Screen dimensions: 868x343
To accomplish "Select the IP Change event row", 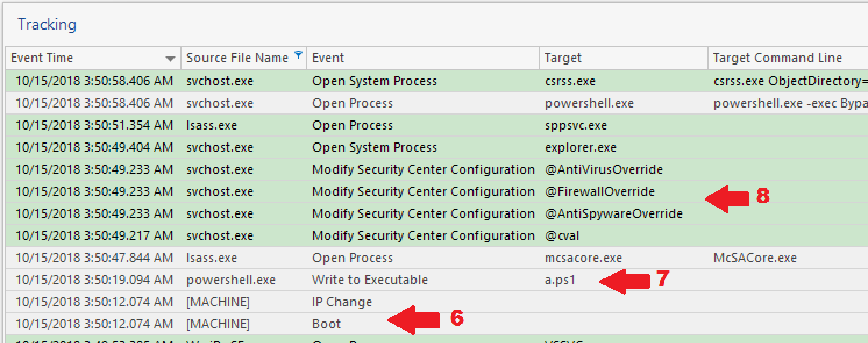I will click(x=342, y=302).
